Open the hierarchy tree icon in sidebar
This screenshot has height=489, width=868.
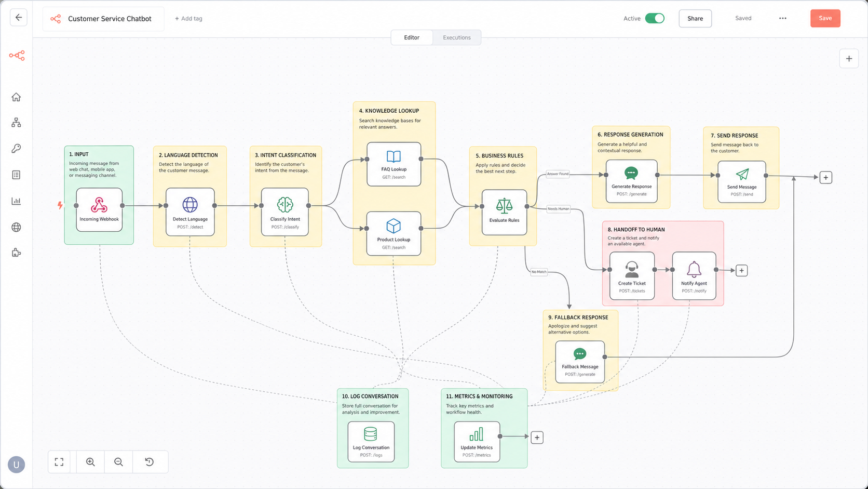pyautogui.click(x=16, y=123)
